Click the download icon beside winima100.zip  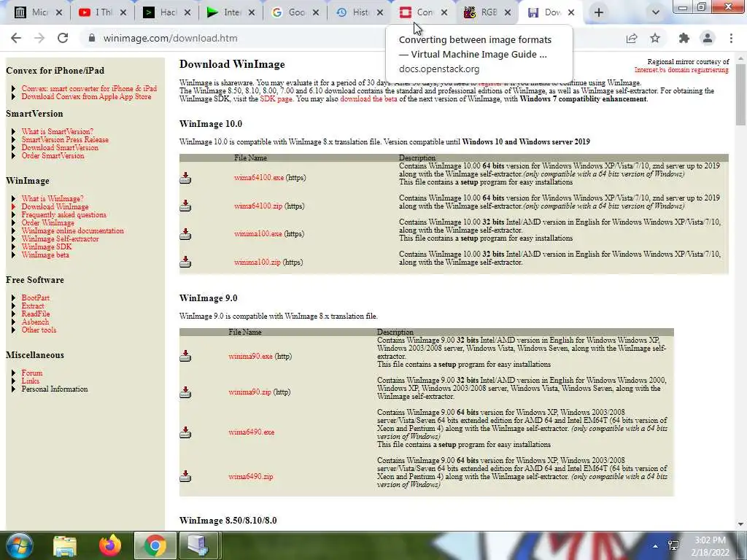[185, 262]
